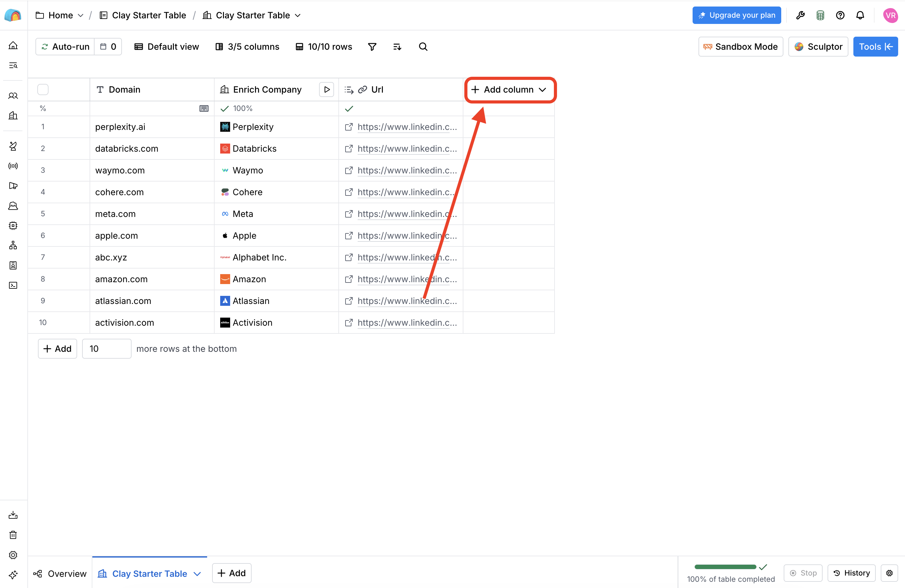Open the scheduled runs counter showing 0
Screen dimensions: 905x588
[x=108, y=47]
